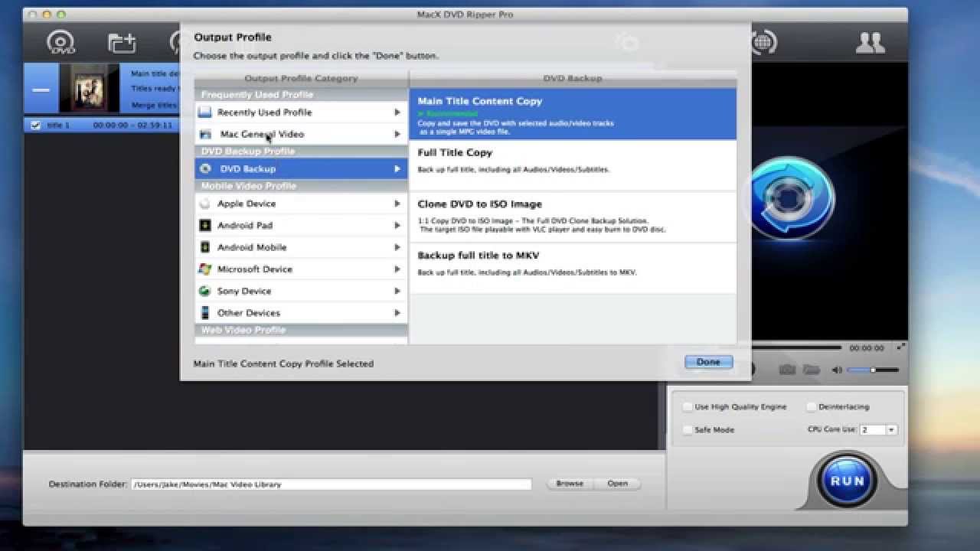This screenshot has height=551, width=980.
Task: Click the Destination Folder path field
Action: (x=331, y=484)
